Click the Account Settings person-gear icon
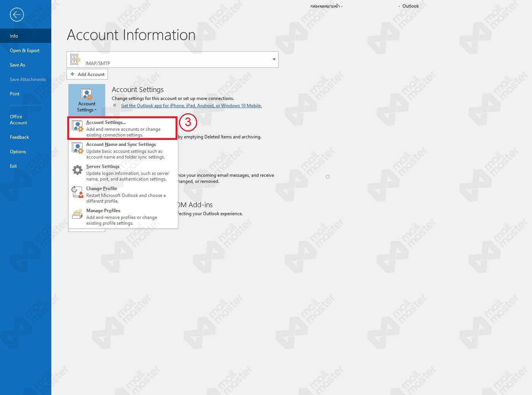 pyautogui.click(x=87, y=94)
